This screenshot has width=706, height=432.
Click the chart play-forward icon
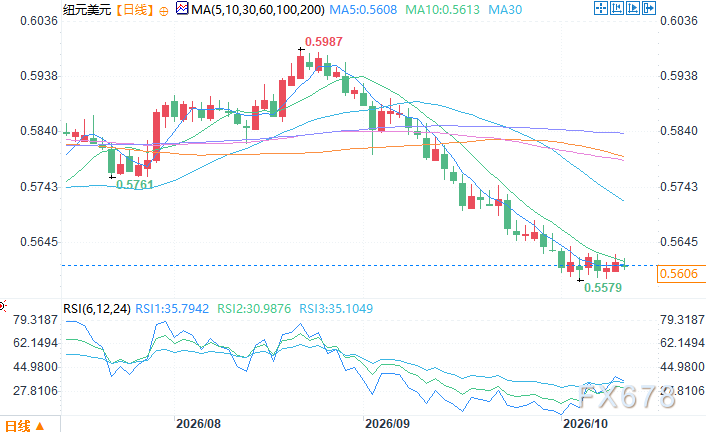[x=633, y=8]
